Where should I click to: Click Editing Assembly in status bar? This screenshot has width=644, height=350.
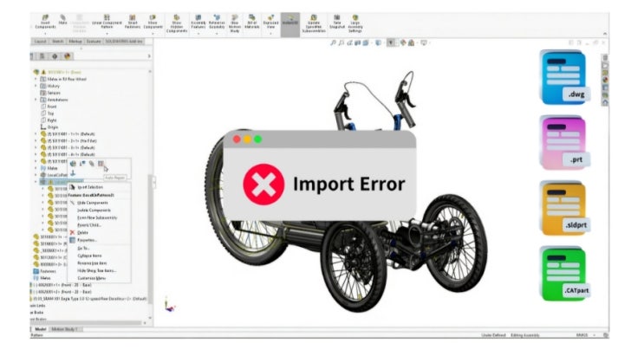click(x=525, y=335)
